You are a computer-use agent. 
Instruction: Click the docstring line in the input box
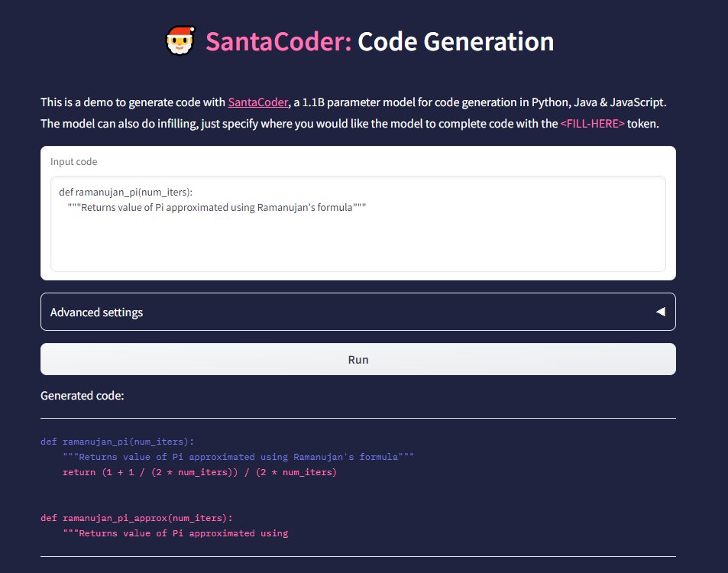(216, 207)
